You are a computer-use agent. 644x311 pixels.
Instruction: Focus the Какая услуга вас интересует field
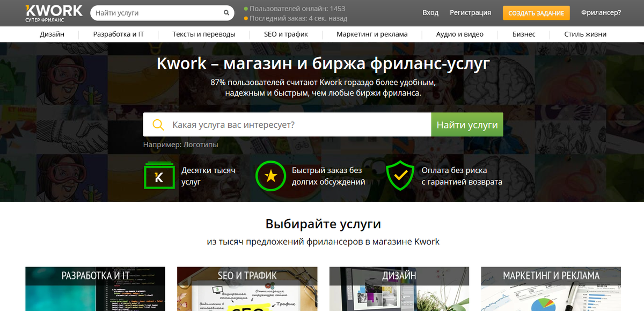(x=287, y=125)
